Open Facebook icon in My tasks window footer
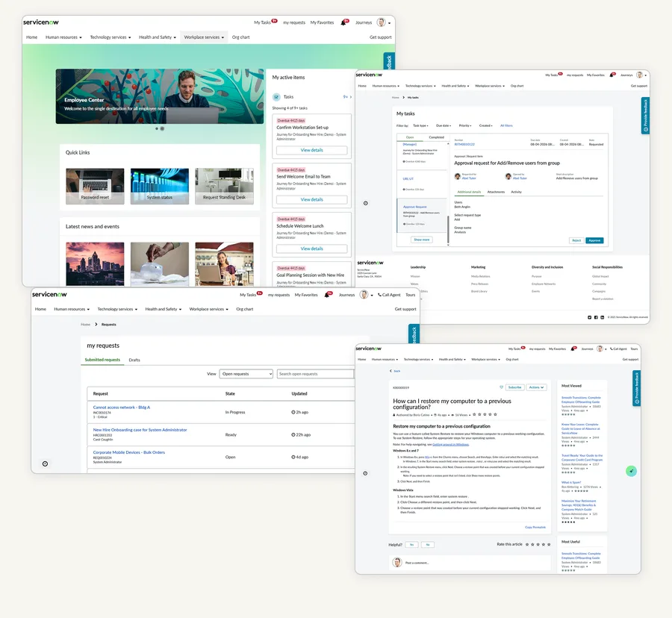 click(x=596, y=317)
